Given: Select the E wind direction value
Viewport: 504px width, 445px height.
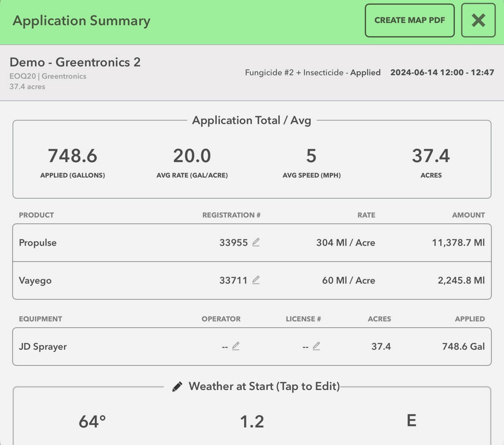Looking at the screenshot, I should (x=411, y=421).
